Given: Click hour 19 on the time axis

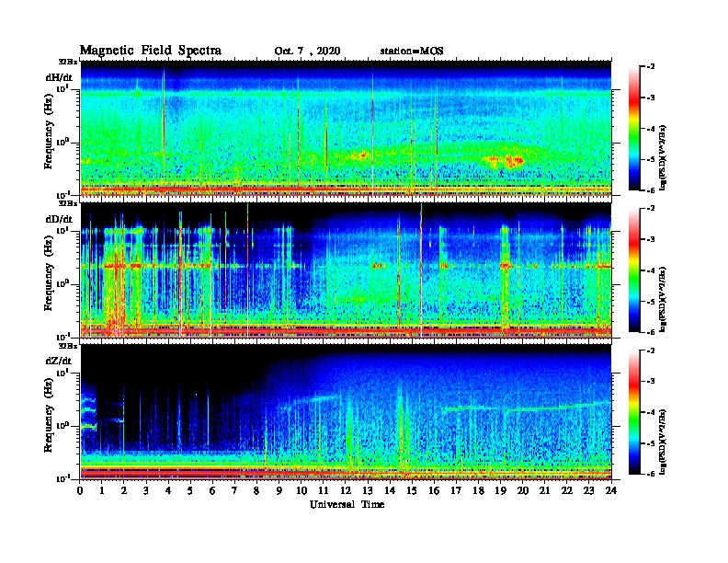Looking at the screenshot, I should tap(500, 490).
